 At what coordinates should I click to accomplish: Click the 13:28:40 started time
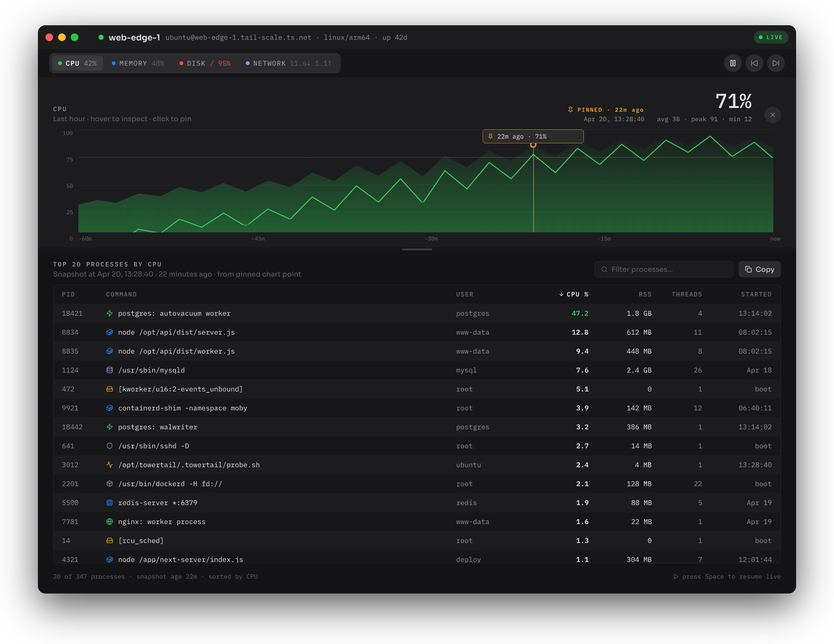tap(755, 465)
